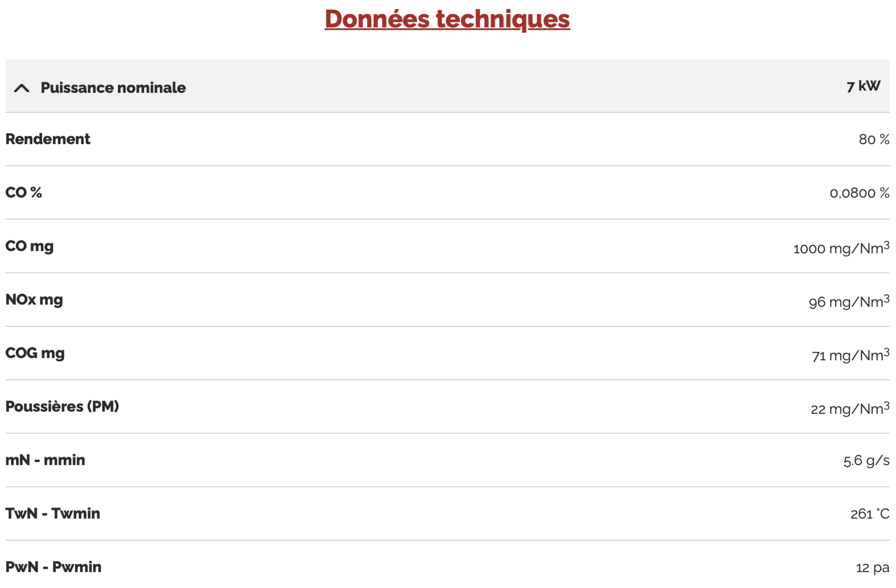Select the CO % label
Image resolution: width=896 pixels, height=588 pixels.
(24, 193)
